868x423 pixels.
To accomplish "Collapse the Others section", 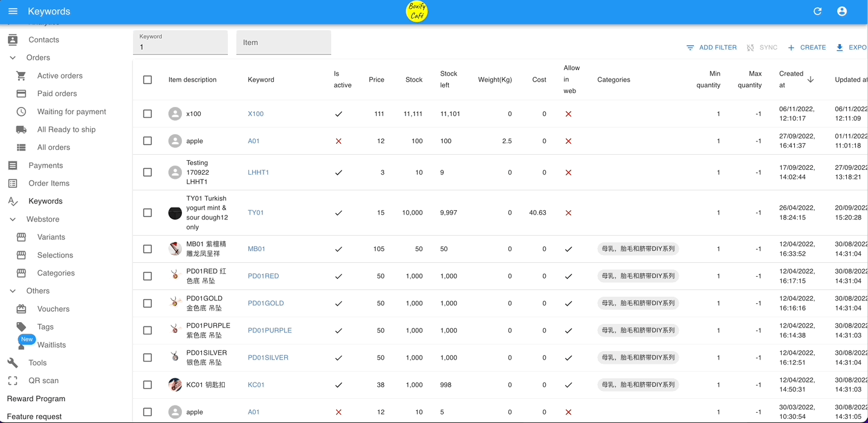I will [x=13, y=291].
